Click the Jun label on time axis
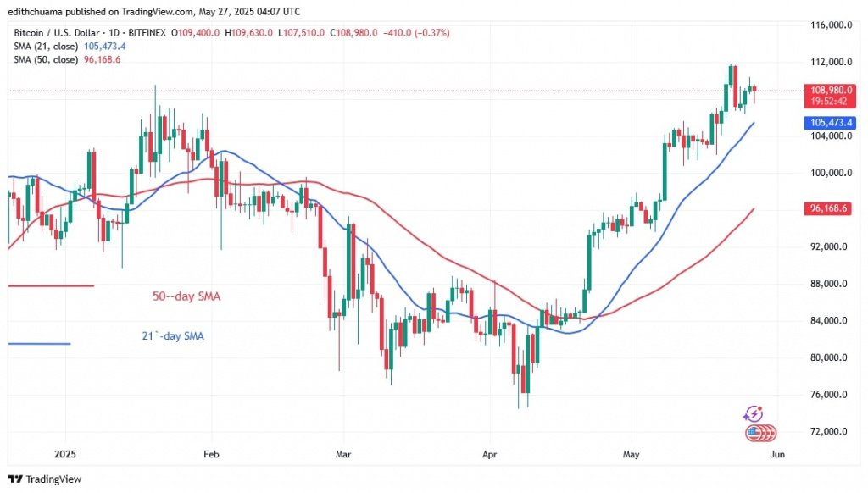This screenshot has height=493, width=868. (777, 455)
